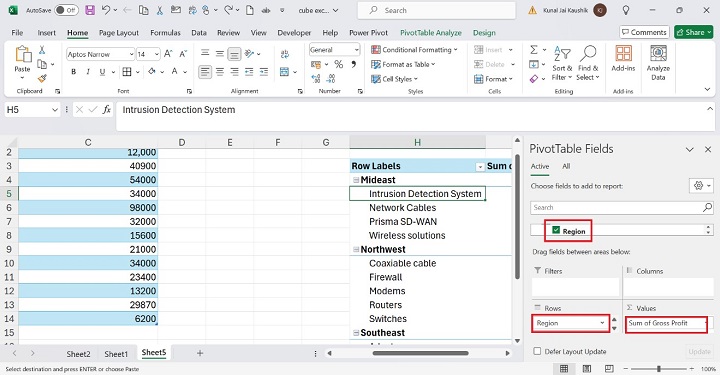720x375 pixels.
Task: Open the General number format dropdown
Action: (356, 50)
